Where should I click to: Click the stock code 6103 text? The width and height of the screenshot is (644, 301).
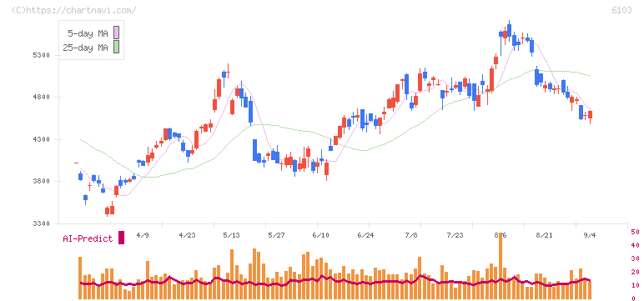click(621, 10)
